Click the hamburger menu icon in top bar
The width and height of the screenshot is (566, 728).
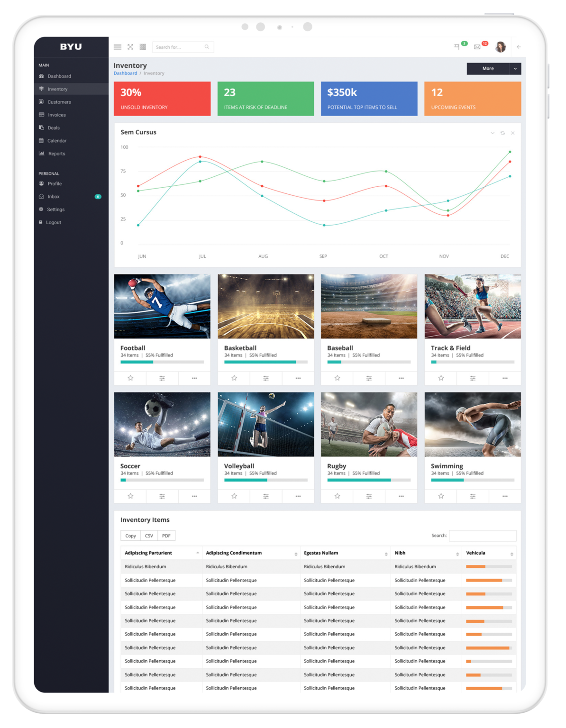click(118, 47)
